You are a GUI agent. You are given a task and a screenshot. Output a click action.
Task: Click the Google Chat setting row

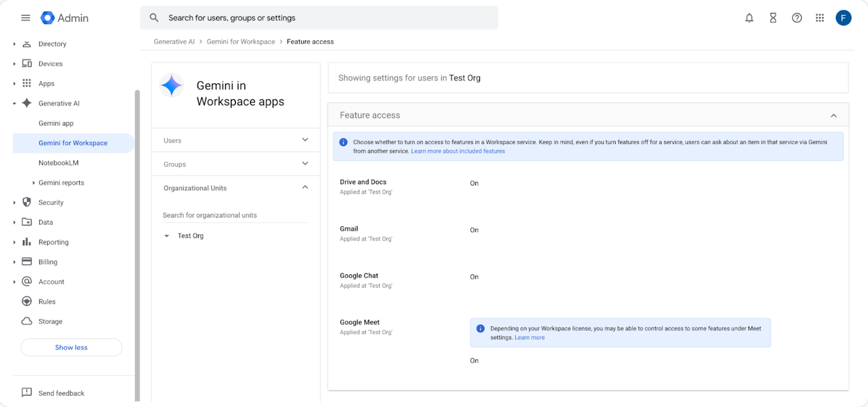[588, 281]
